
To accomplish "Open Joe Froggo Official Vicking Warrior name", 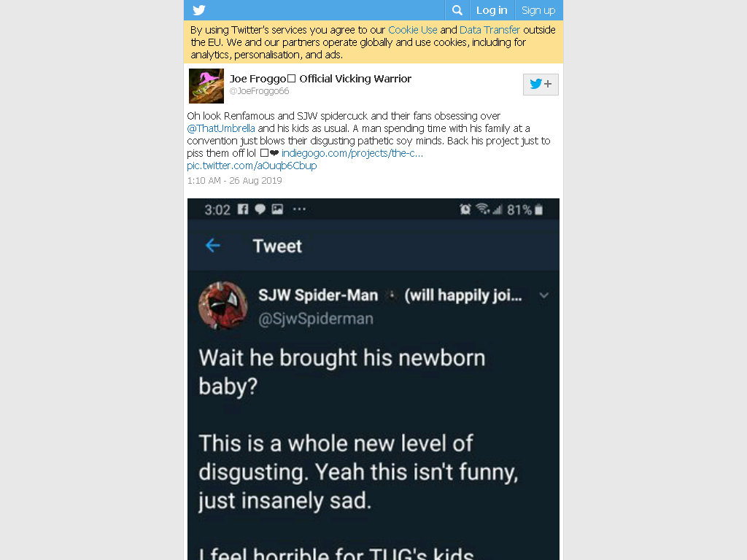I will pos(320,79).
